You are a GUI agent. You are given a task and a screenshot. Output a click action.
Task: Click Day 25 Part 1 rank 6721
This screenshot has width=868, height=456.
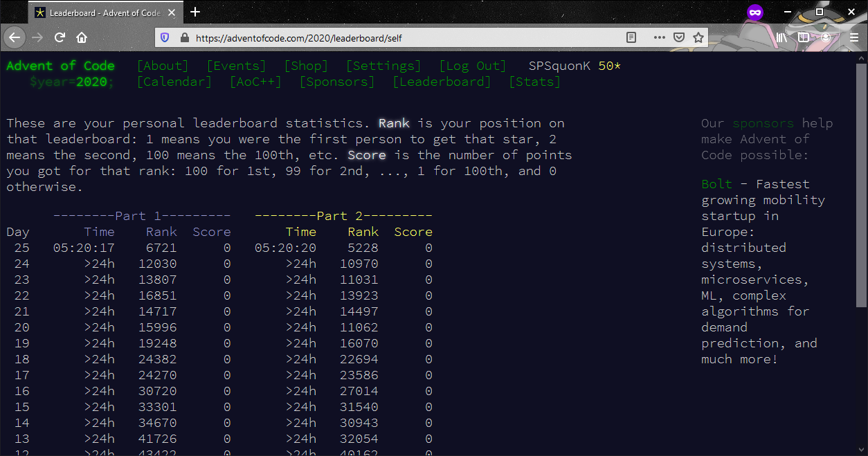click(161, 248)
